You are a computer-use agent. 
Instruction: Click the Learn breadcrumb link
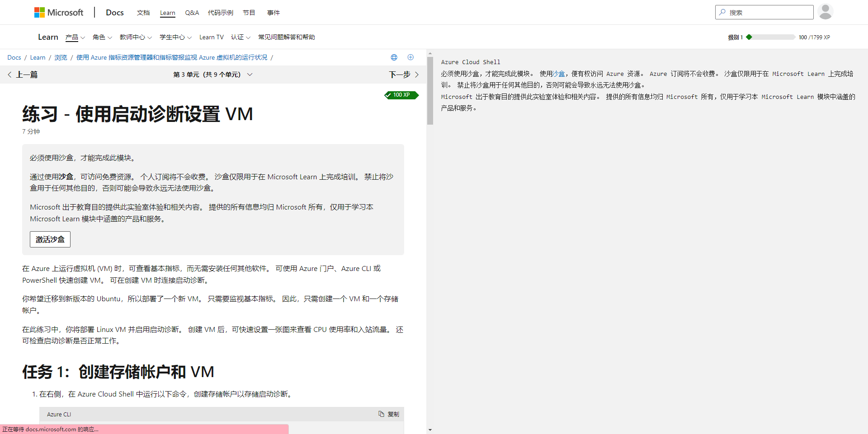[x=38, y=57]
